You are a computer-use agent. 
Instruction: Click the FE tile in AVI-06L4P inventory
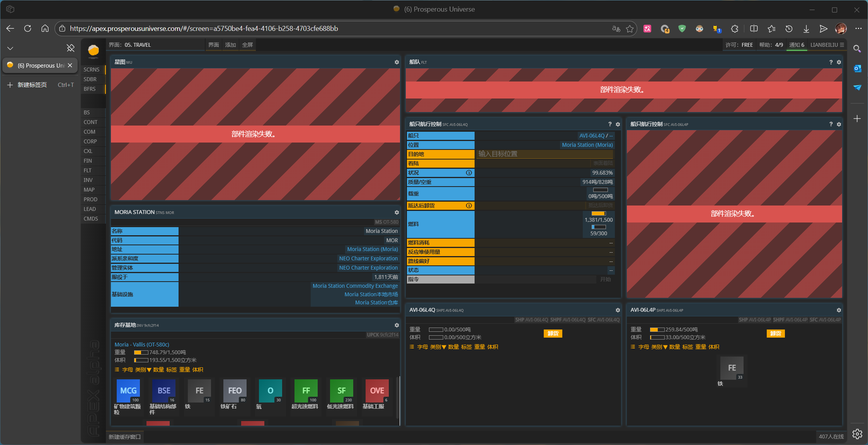[x=732, y=368]
